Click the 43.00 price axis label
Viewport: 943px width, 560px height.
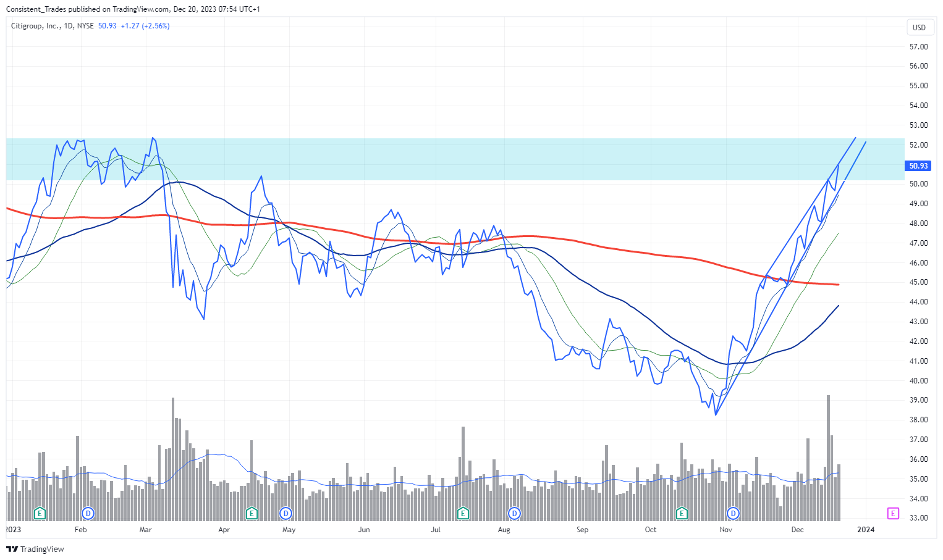[918, 322]
